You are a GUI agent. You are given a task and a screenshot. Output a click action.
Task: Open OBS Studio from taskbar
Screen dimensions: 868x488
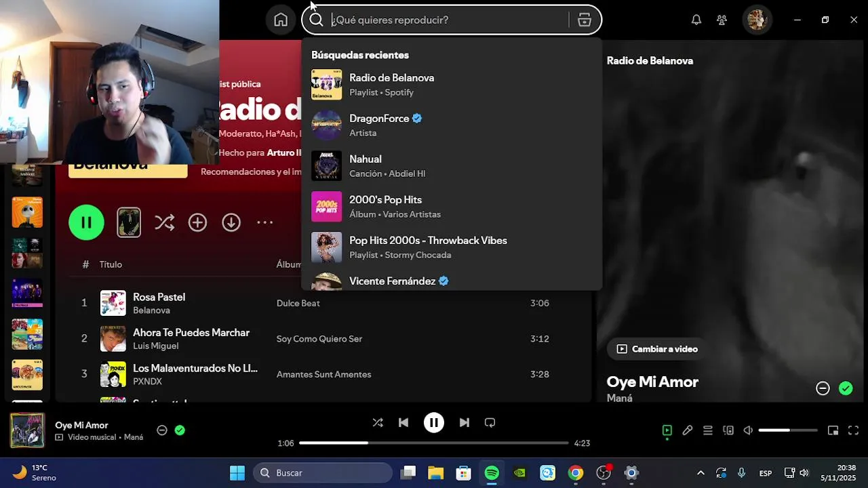click(604, 473)
